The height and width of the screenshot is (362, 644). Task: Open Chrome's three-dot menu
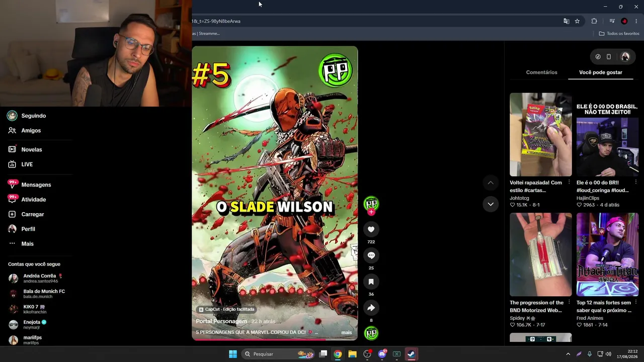click(x=636, y=21)
